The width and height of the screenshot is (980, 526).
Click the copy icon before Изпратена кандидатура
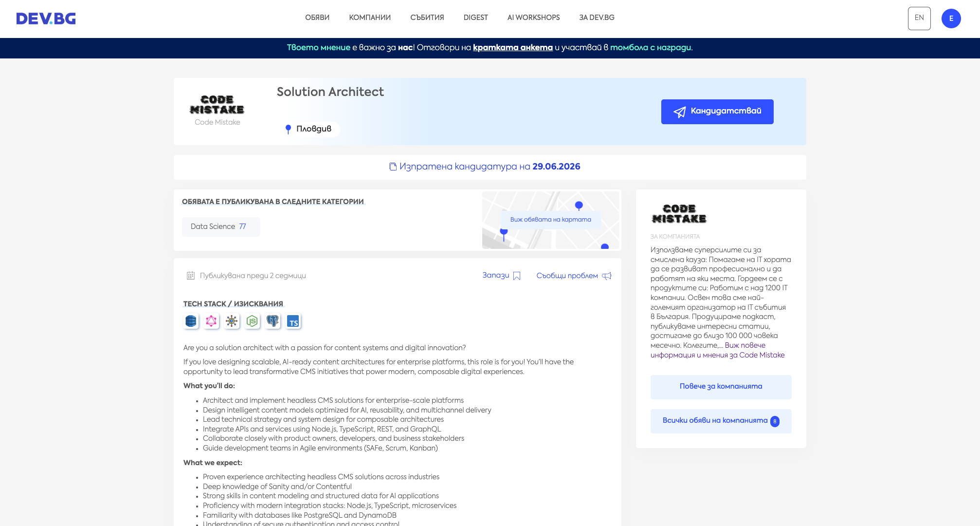[393, 167]
